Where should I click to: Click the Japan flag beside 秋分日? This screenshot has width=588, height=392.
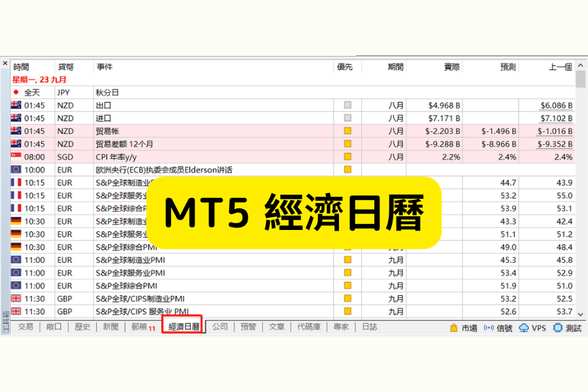pyautogui.click(x=16, y=92)
